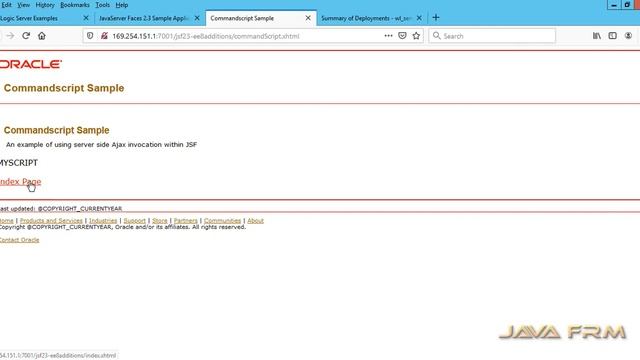Open the insecure connection lock icon

(104, 36)
